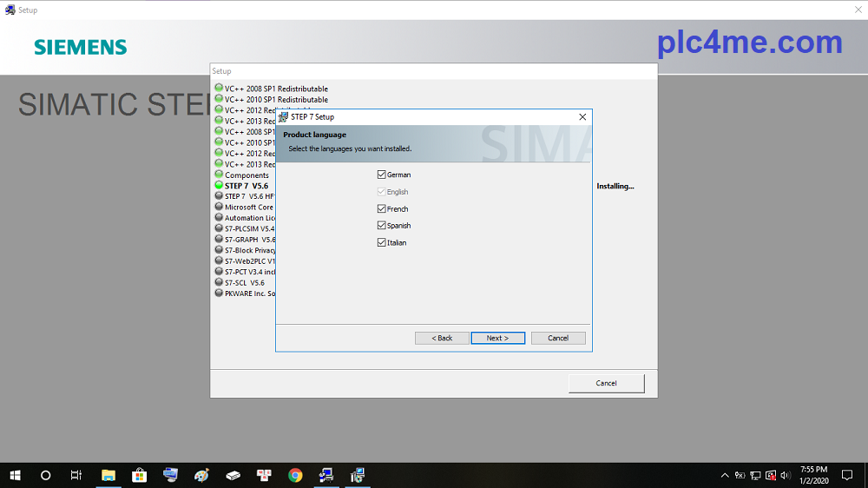The image size is (868, 488).
Task: Close the STEP 7 Setup dialog
Action: [582, 117]
